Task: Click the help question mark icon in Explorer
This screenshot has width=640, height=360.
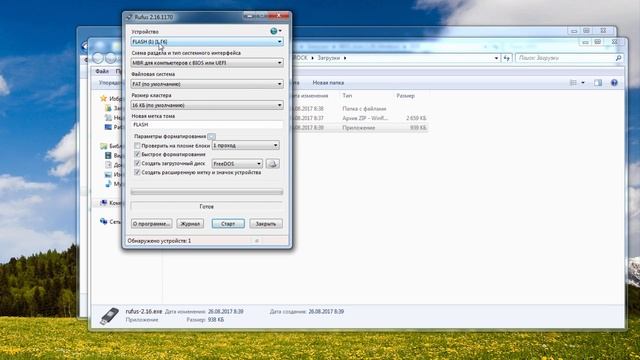Action: point(614,83)
